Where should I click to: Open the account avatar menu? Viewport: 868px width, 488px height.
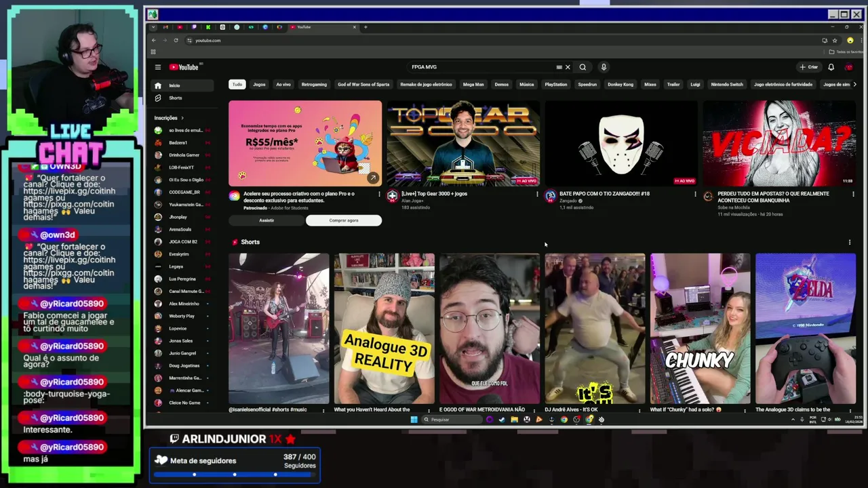[x=849, y=67]
